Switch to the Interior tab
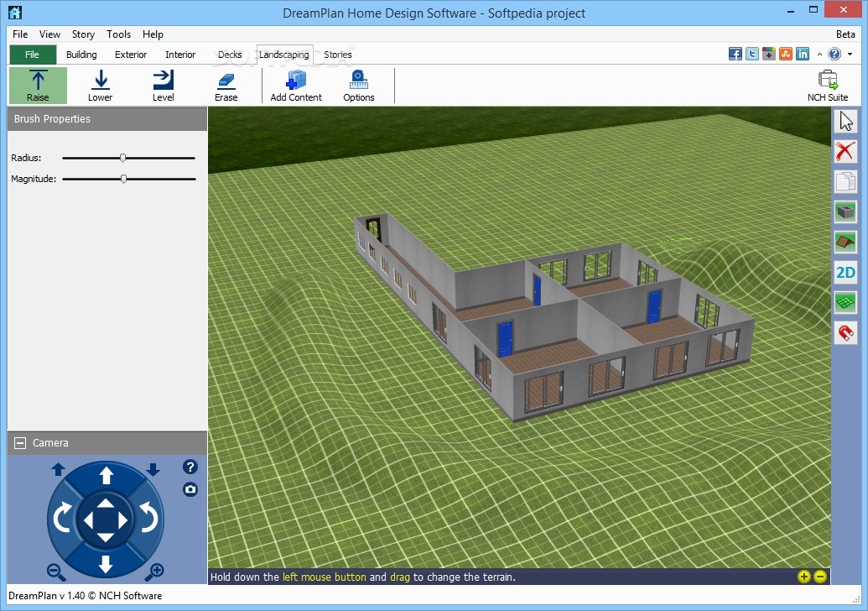 [x=180, y=55]
